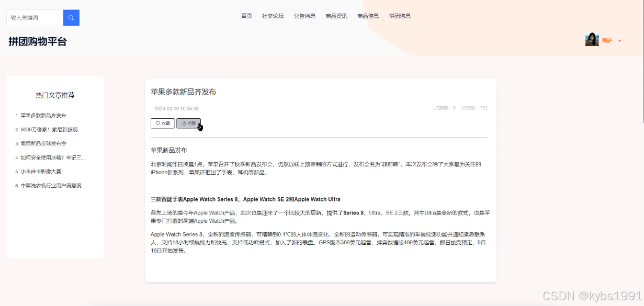Open the 首页 nav item

coord(247,16)
